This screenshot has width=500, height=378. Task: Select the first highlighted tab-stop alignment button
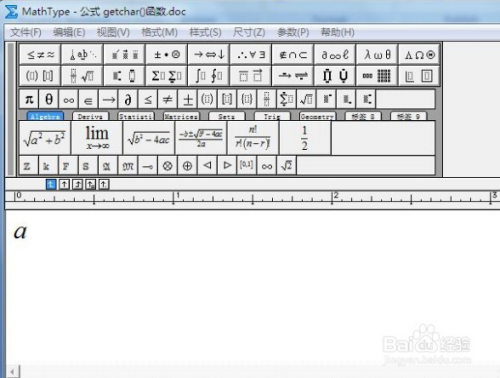[x=51, y=184]
